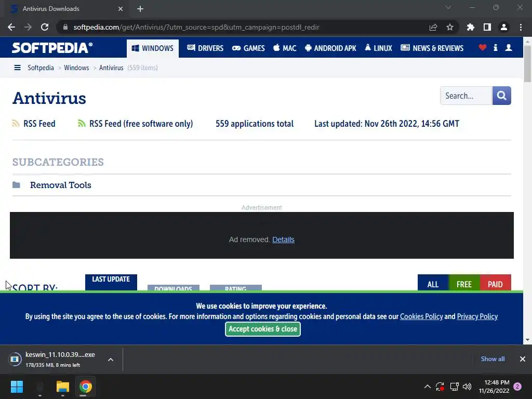Click the Softpedia breadcrumb link
The image size is (532, 399).
(x=41, y=68)
